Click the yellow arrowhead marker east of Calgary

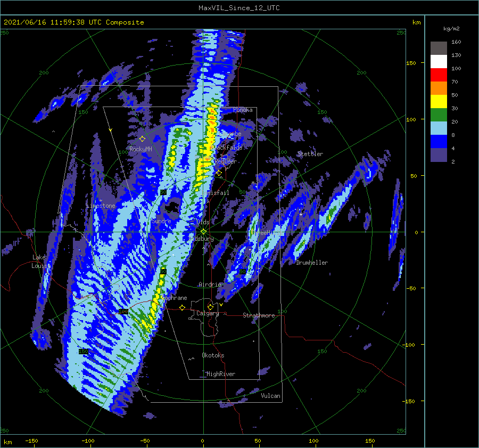pos(221,305)
